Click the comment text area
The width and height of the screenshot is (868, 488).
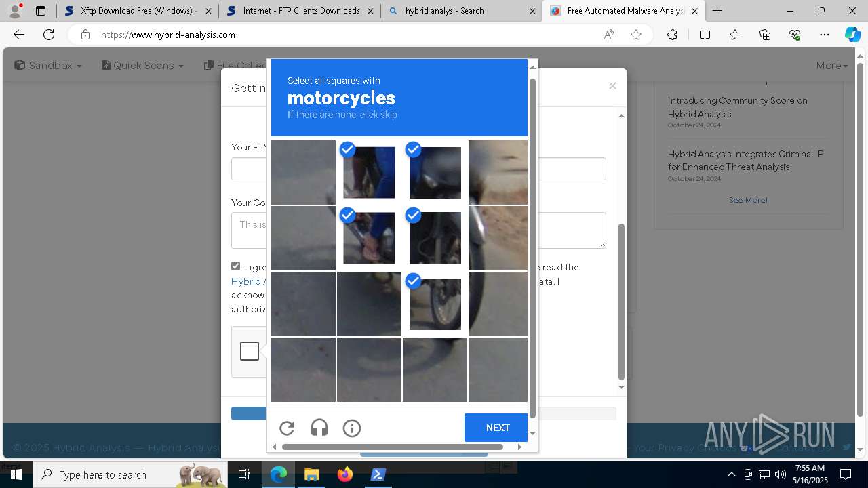point(418,230)
